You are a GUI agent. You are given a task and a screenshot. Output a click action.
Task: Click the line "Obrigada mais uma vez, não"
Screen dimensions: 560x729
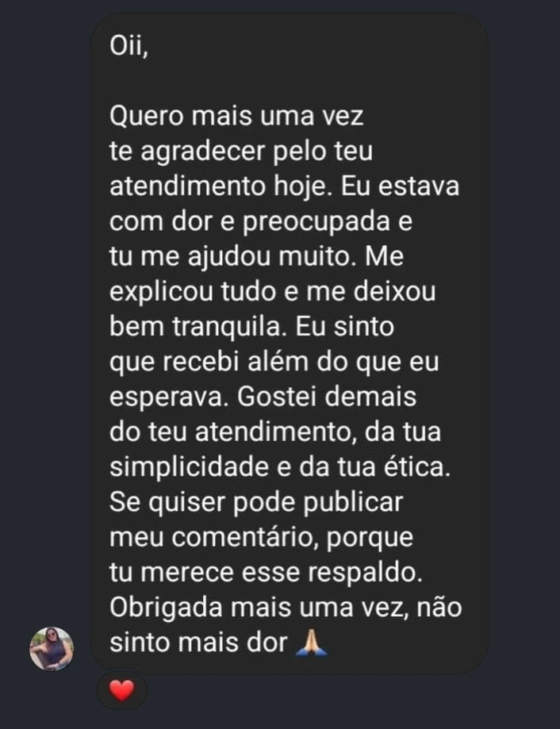tap(285, 608)
